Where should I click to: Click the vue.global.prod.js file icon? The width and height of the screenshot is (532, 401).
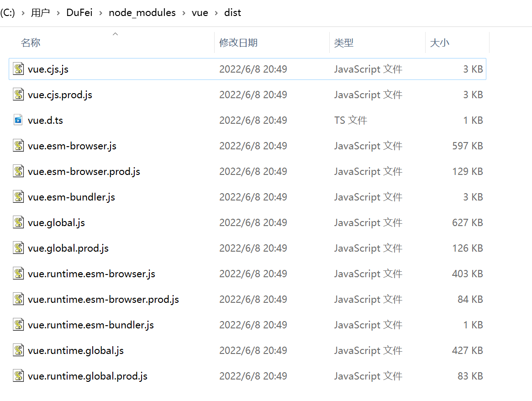pyautogui.click(x=18, y=248)
